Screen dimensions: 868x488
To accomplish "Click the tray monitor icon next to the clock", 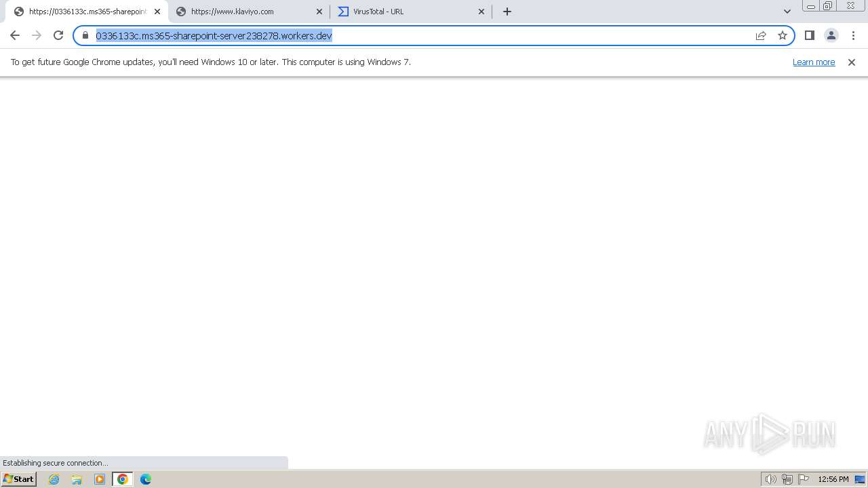I will [x=860, y=479].
